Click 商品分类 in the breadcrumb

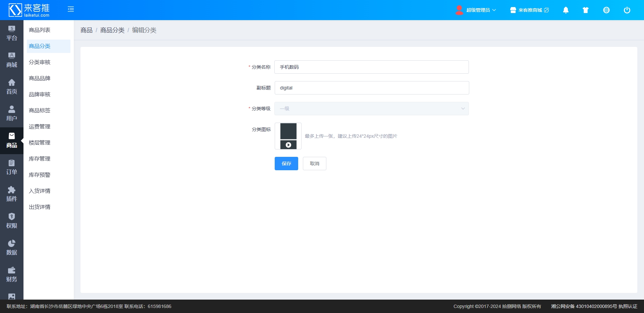coord(112,30)
